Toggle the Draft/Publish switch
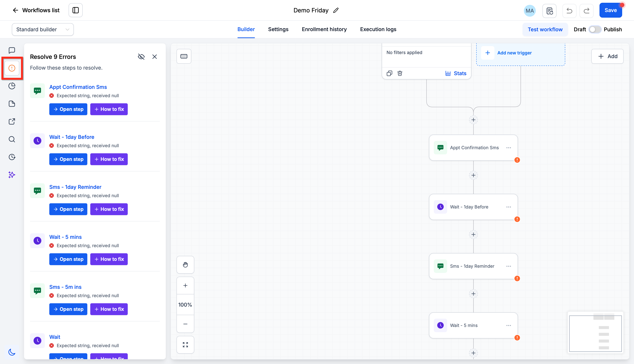 click(595, 29)
